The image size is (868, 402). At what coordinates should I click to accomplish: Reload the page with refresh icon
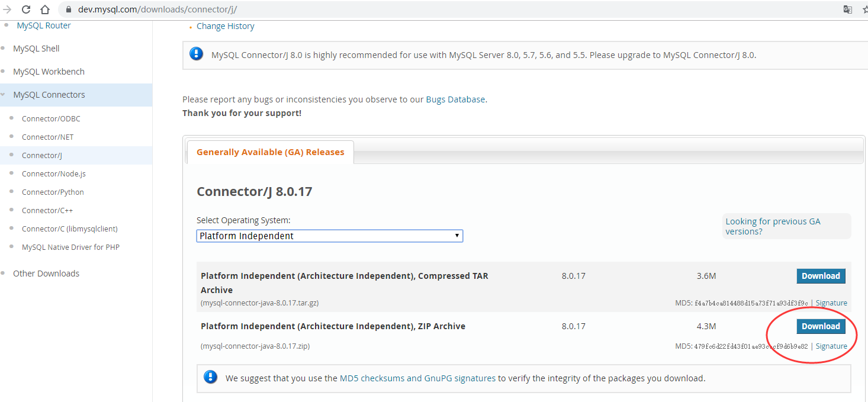26,9
